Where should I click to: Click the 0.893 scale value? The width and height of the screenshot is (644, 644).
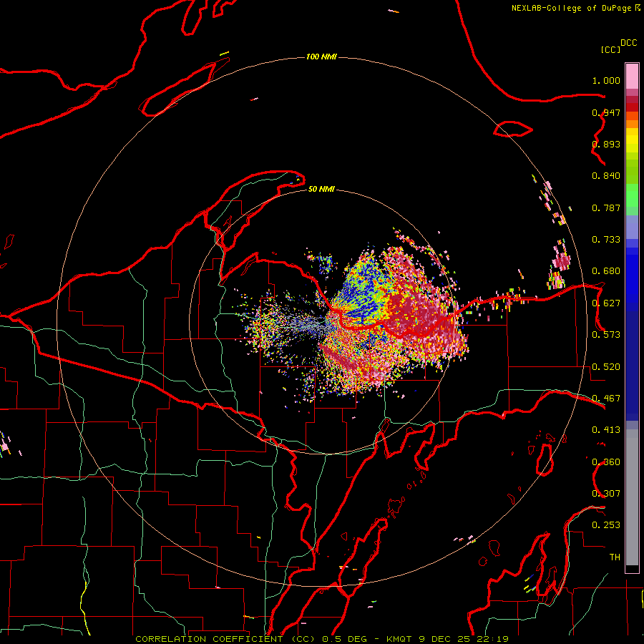tap(606, 144)
